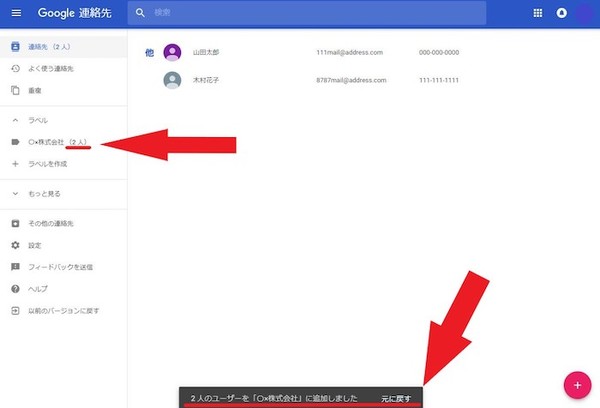Click the red add contact button
This screenshot has width=600, height=408.
576,384
